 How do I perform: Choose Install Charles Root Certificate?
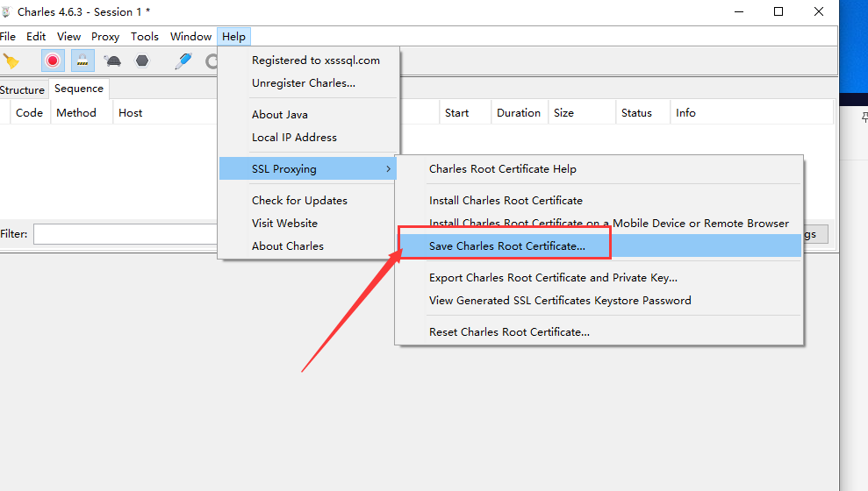[506, 200]
